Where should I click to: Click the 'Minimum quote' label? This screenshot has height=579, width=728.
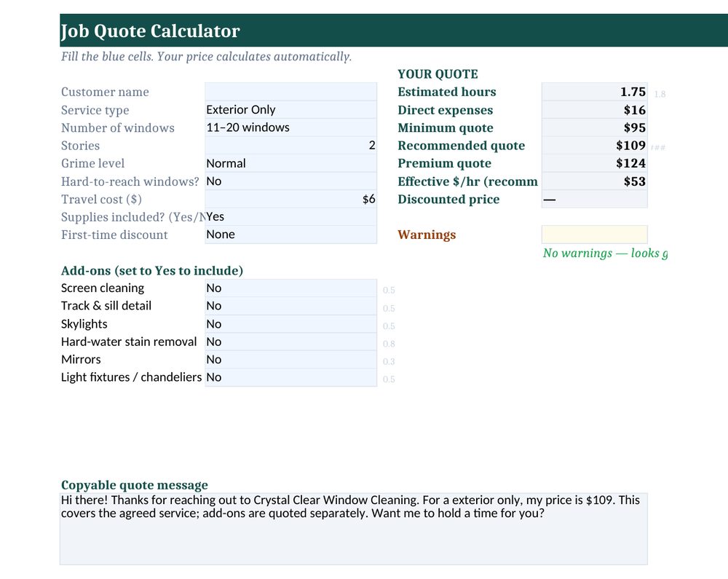click(446, 127)
